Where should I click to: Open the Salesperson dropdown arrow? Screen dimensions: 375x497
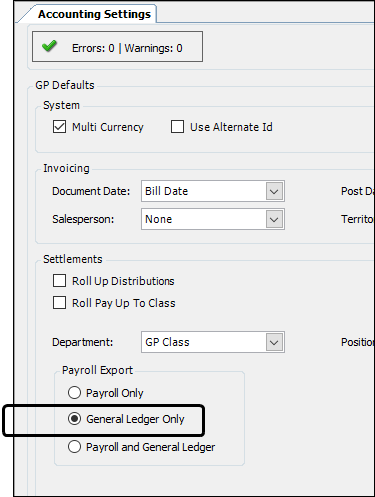pyautogui.click(x=274, y=219)
